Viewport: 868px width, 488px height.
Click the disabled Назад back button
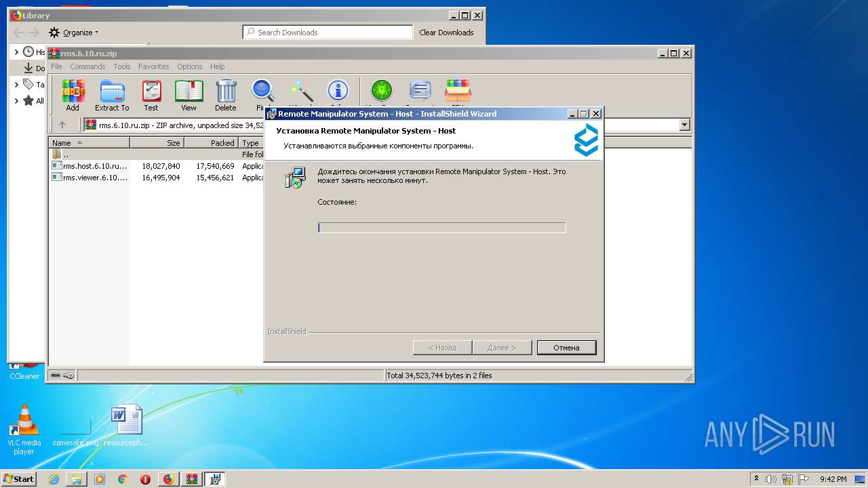point(442,348)
